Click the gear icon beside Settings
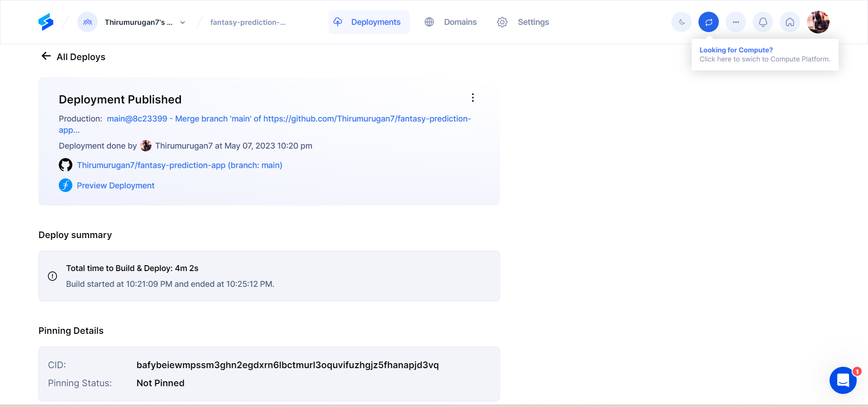 click(x=502, y=22)
